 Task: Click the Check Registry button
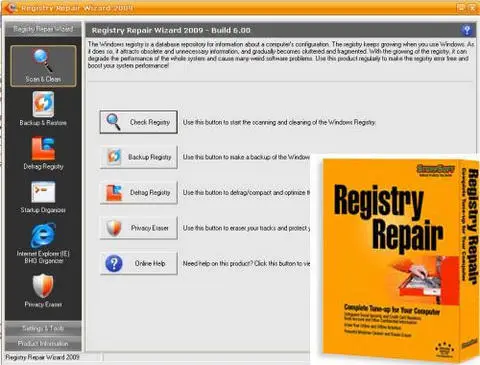(139, 122)
